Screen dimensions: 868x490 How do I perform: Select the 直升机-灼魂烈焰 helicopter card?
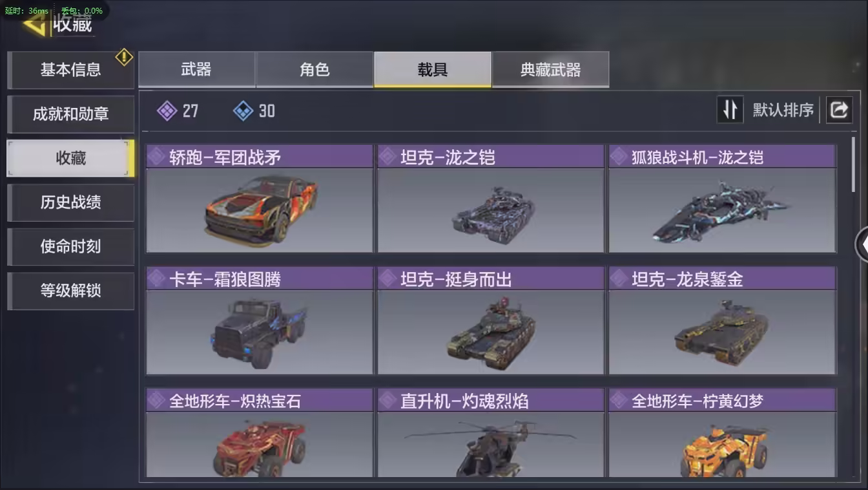coord(491,433)
